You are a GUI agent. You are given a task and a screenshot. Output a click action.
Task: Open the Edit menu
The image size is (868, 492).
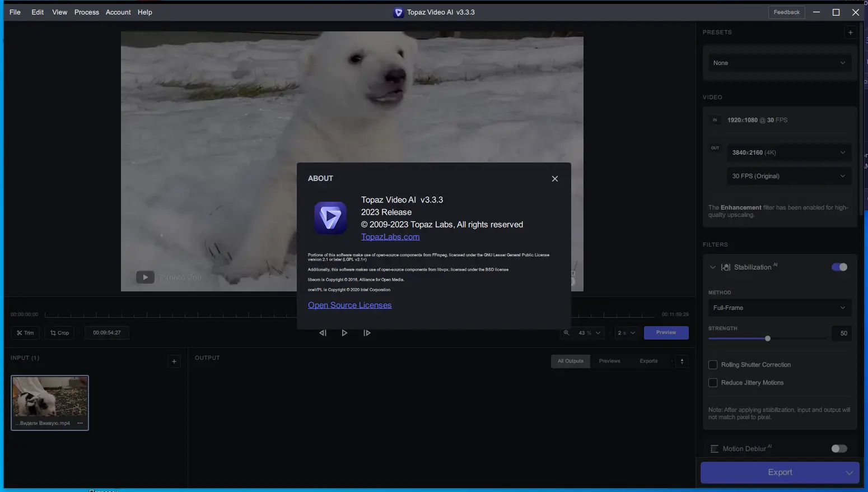pyautogui.click(x=38, y=12)
